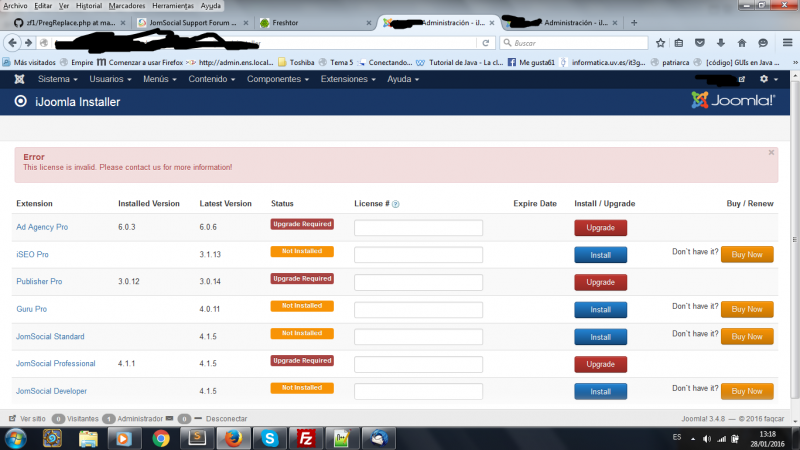Click Install button for iSEO Pro
Image resolution: width=800 pixels, height=450 pixels.
tap(601, 255)
